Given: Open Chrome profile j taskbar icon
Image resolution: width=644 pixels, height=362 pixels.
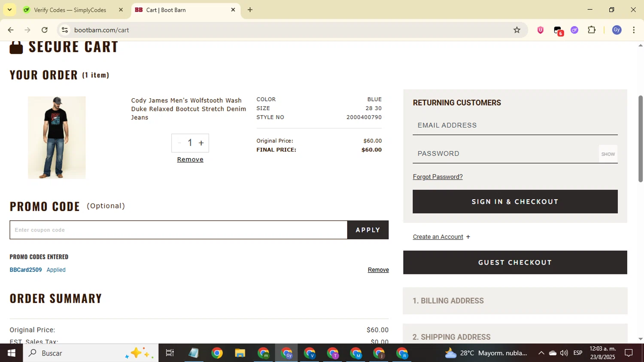Looking at the screenshot, I should coord(379,353).
